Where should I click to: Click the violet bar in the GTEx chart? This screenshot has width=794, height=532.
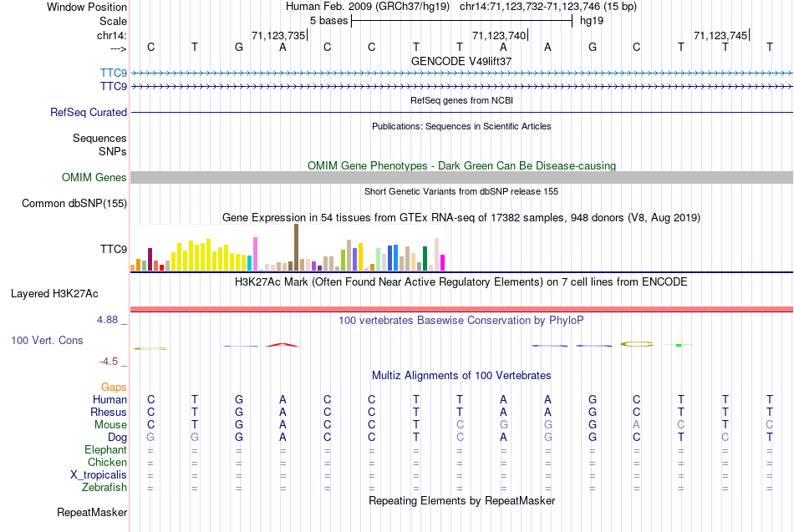click(x=255, y=254)
